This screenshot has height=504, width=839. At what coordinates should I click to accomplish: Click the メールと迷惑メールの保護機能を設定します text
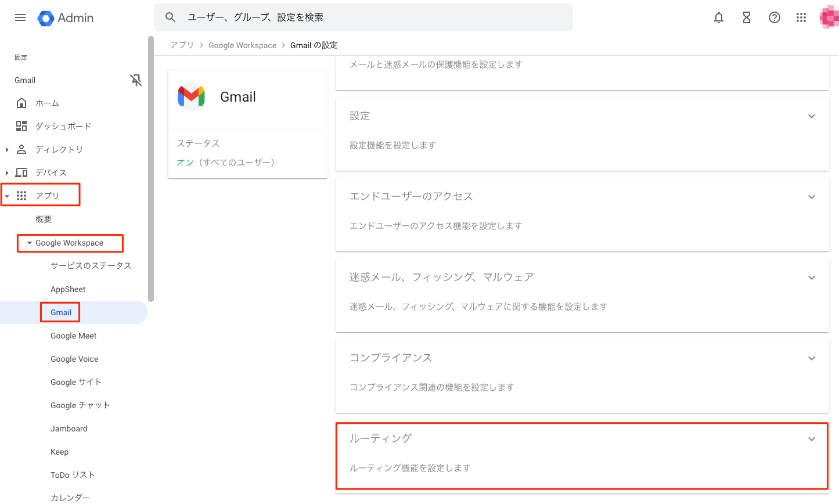coord(436,64)
